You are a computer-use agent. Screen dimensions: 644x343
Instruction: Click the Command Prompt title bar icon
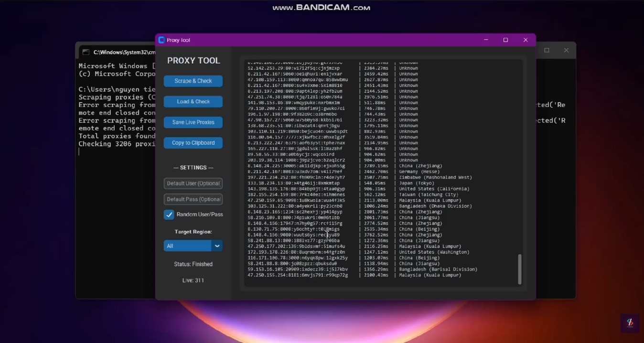tap(86, 52)
